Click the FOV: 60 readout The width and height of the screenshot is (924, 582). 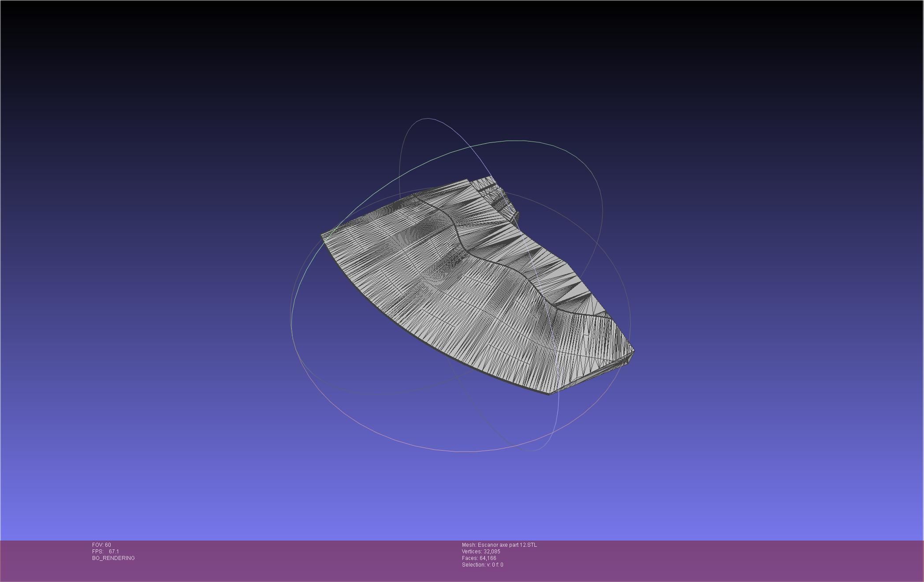[101, 545]
